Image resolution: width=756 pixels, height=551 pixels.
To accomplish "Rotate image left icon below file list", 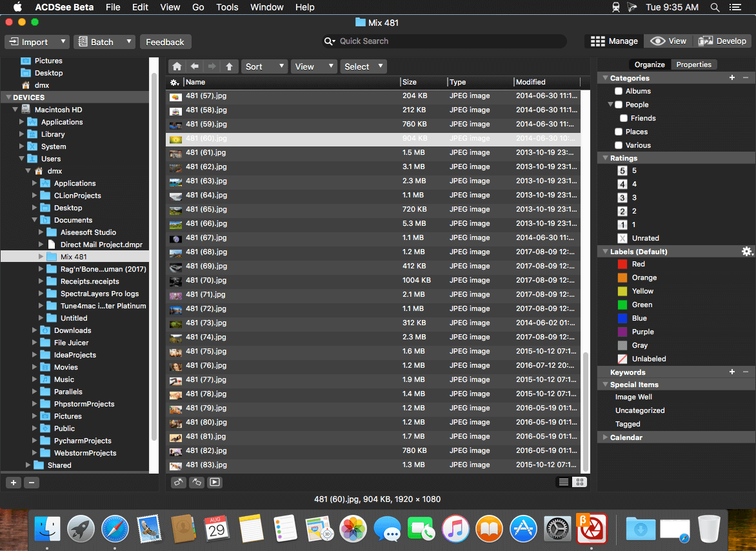I will click(179, 482).
